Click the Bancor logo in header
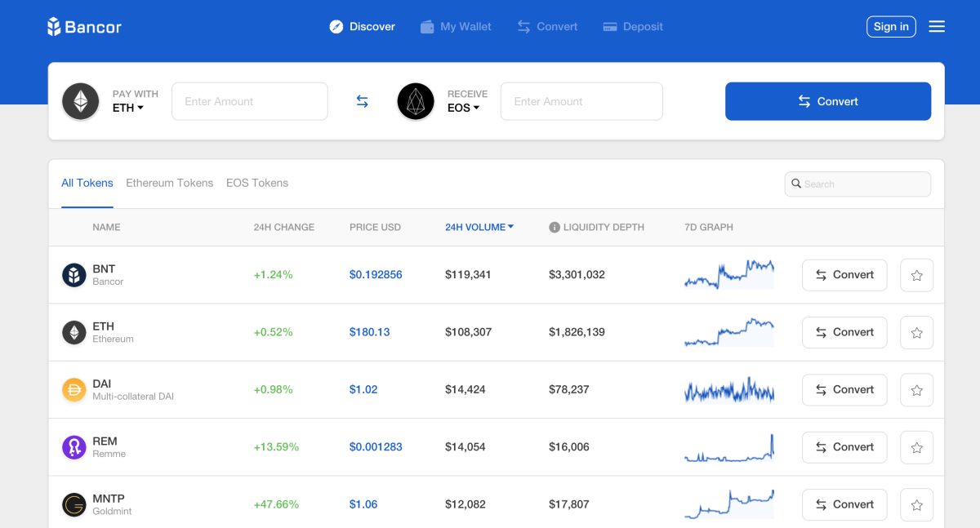Viewport: 980px width, 528px height. 84,27
